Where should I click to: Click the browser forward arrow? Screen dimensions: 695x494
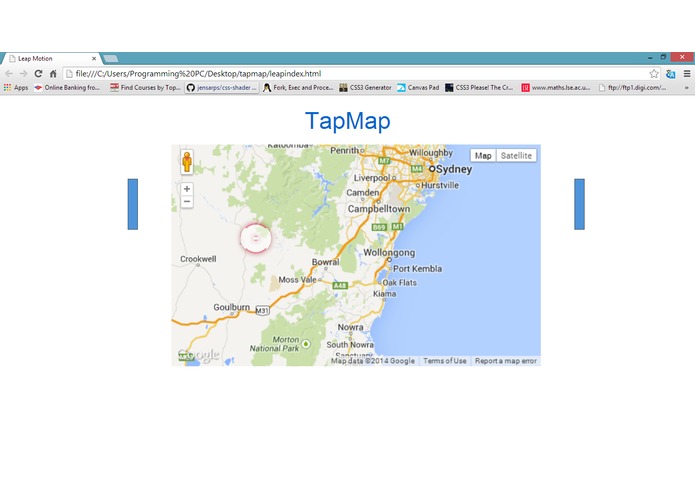tap(23, 74)
